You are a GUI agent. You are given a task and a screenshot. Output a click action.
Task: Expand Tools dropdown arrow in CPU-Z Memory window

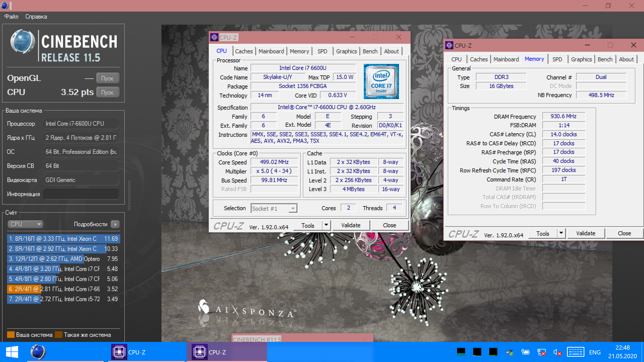(x=561, y=233)
